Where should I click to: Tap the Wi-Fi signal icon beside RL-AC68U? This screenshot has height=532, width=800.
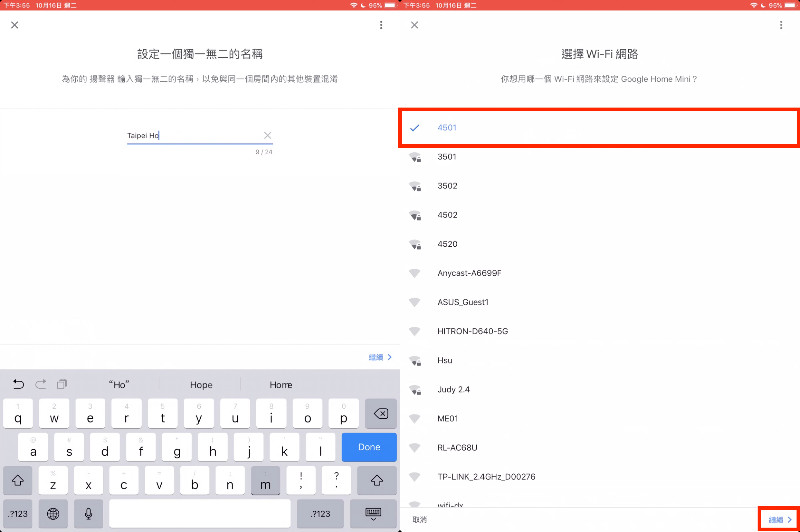[x=414, y=448]
